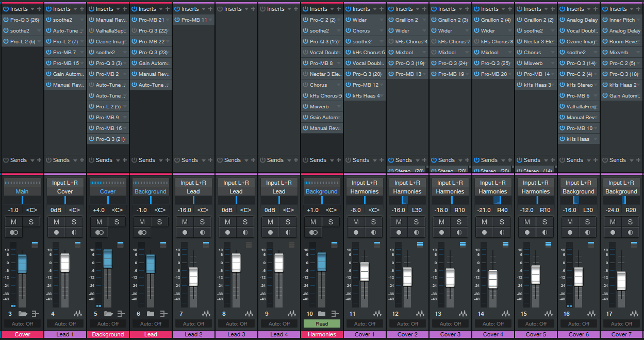Viewport: 644px width, 340px height.
Task: Click the fader handle on Cover 7 channel
Action: click(621, 281)
